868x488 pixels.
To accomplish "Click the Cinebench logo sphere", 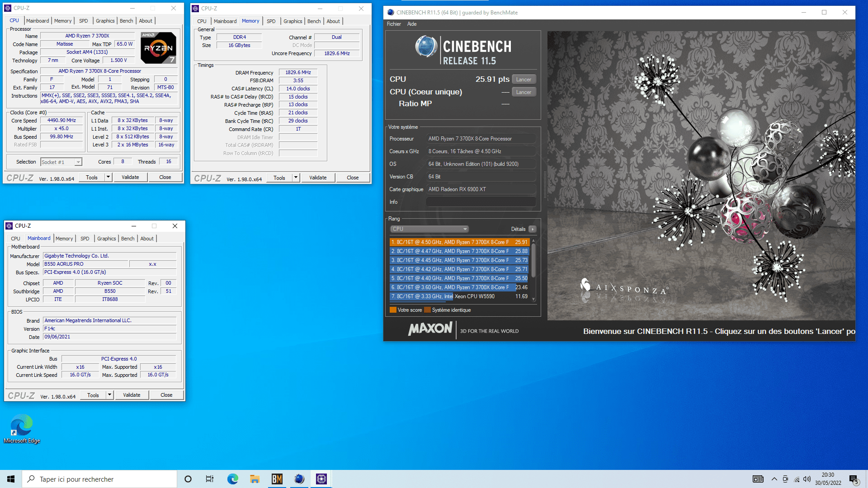I will click(426, 47).
